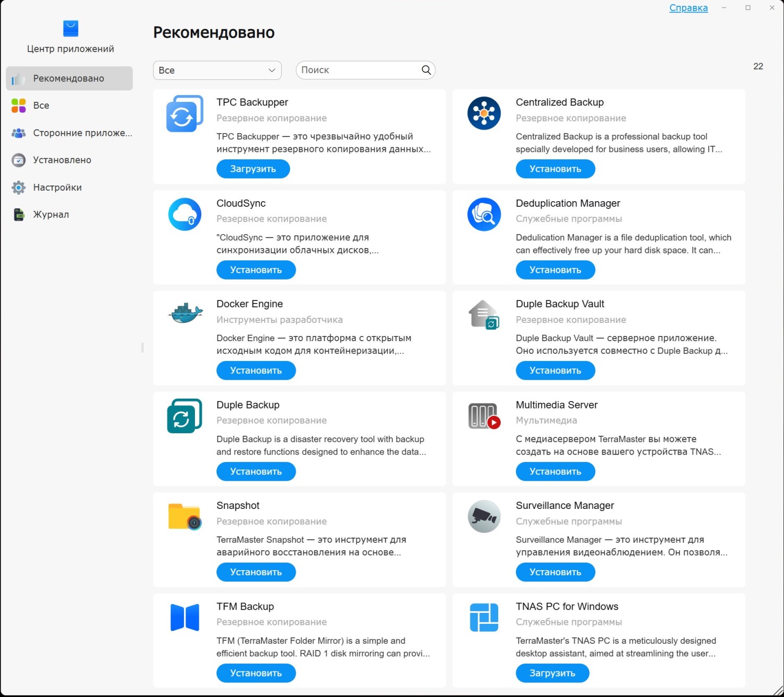Click the Docker Engine whale icon

pos(185,314)
